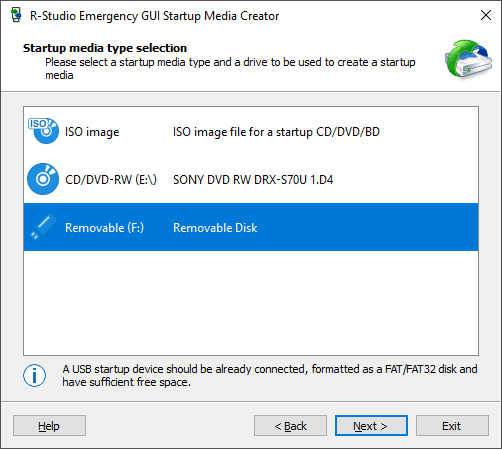
Task: Open the Help button
Action: coord(49,426)
